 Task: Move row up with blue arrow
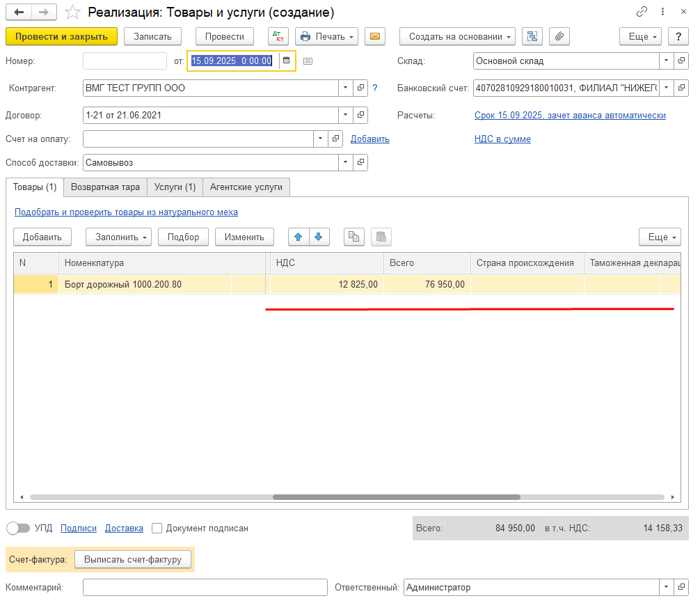pyautogui.click(x=299, y=237)
